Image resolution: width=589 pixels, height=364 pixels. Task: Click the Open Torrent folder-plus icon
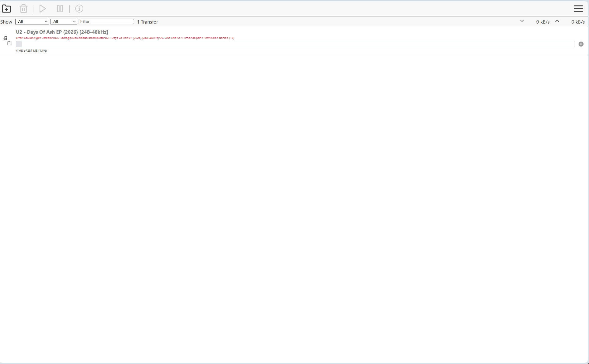(6, 9)
